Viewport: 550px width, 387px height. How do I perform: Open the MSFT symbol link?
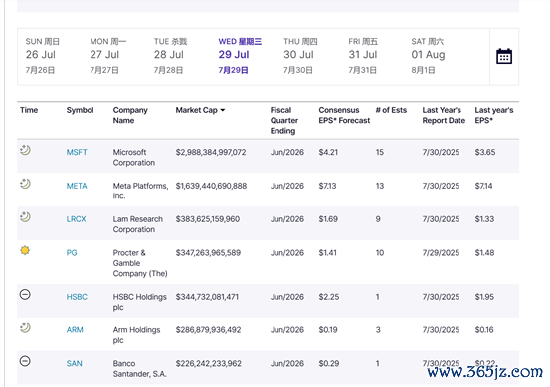[77, 152]
